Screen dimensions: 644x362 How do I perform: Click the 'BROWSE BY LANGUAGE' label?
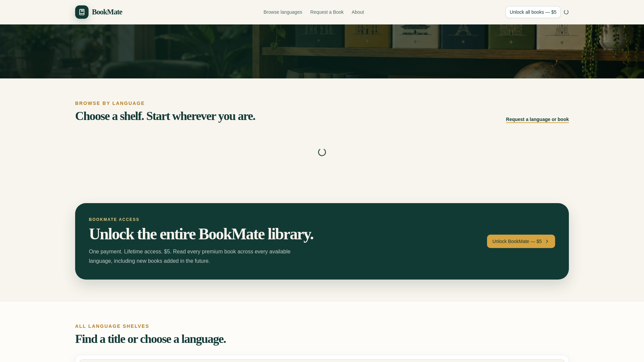110,103
